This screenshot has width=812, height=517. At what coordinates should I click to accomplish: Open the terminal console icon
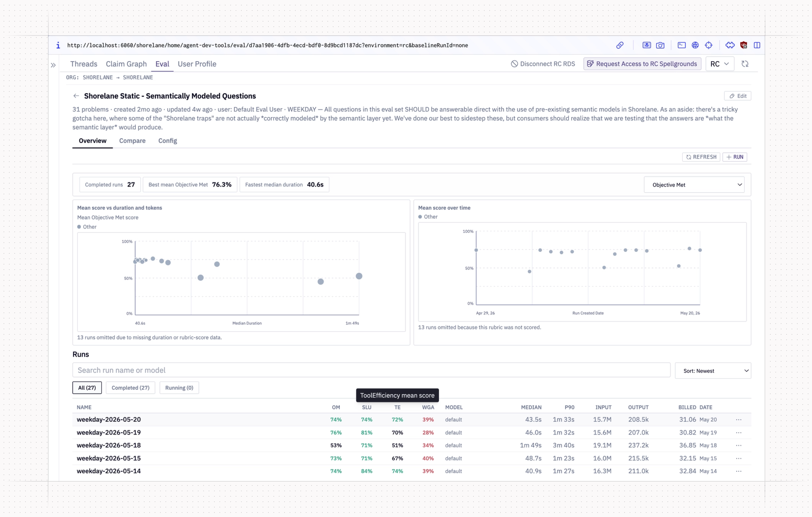click(682, 45)
